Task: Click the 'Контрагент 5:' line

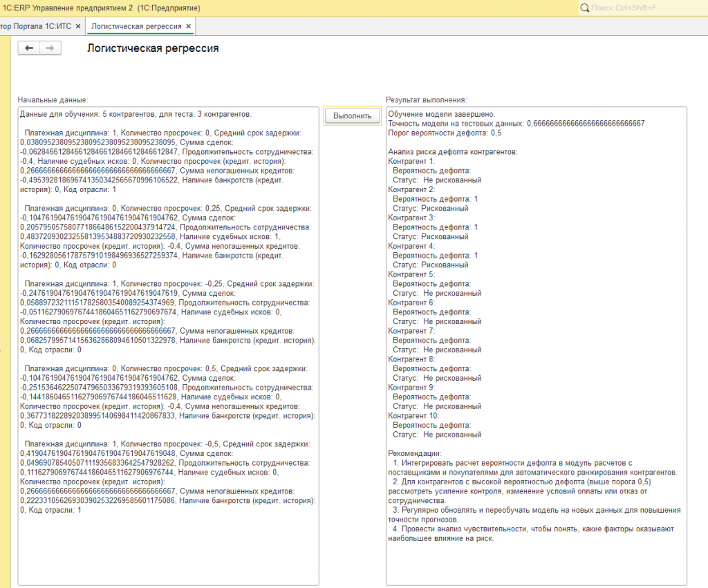Action: point(412,274)
